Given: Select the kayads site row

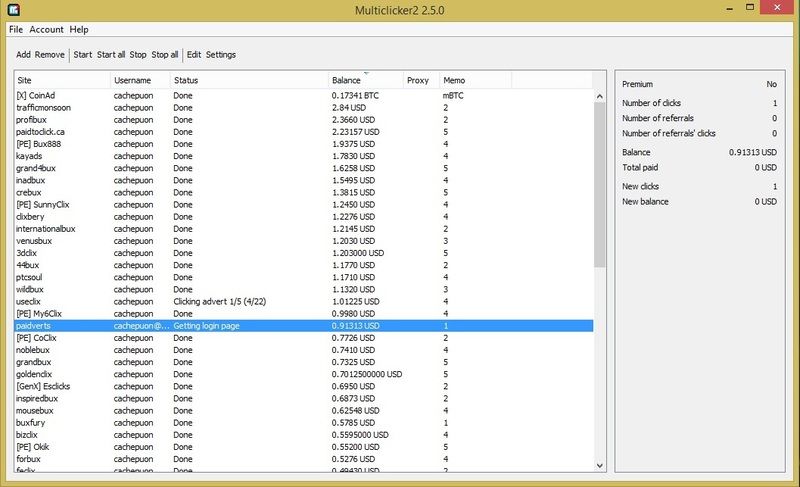Looking at the screenshot, I should tap(304, 156).
